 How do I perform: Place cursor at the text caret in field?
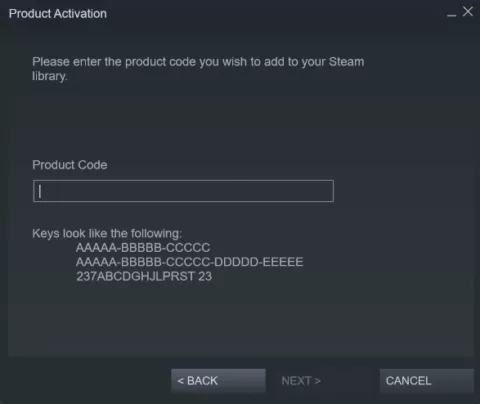click(40, 191)
